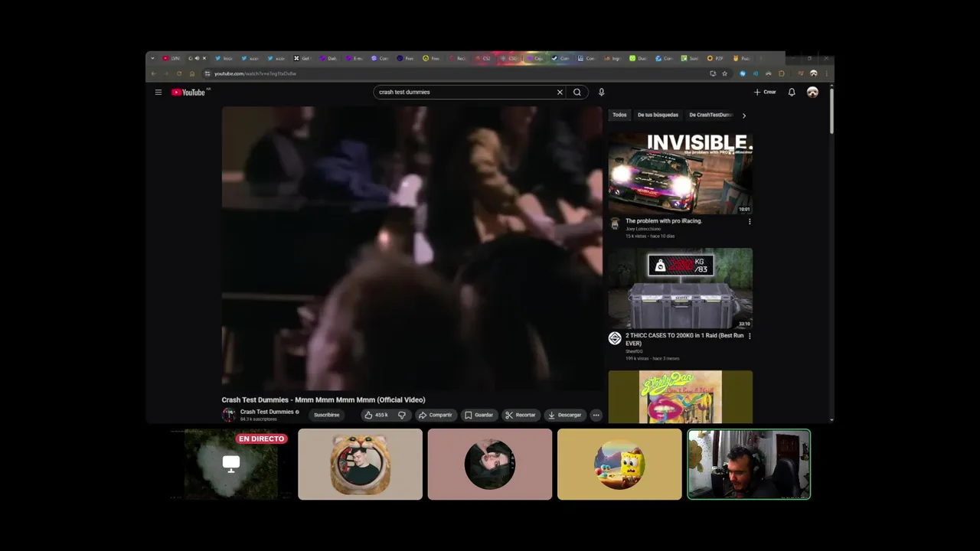Open the Steely Dan album thumbnail video
980x551 pixels.
click(681, 396)
